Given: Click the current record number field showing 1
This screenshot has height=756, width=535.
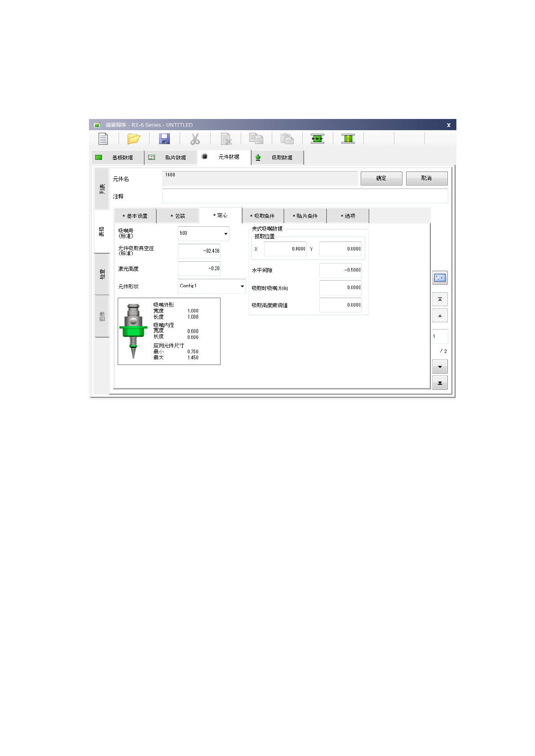Looking at the screenshot, I should [440, 336].
